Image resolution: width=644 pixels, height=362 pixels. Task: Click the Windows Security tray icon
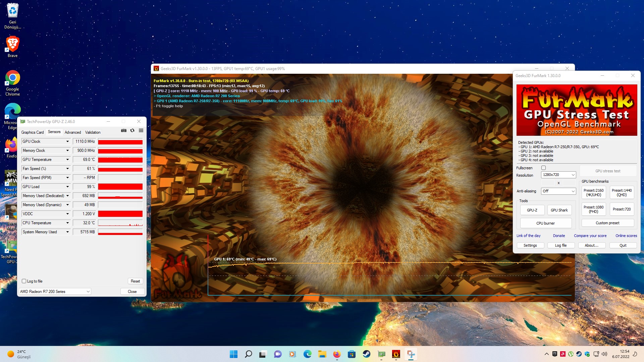(587, 354)
